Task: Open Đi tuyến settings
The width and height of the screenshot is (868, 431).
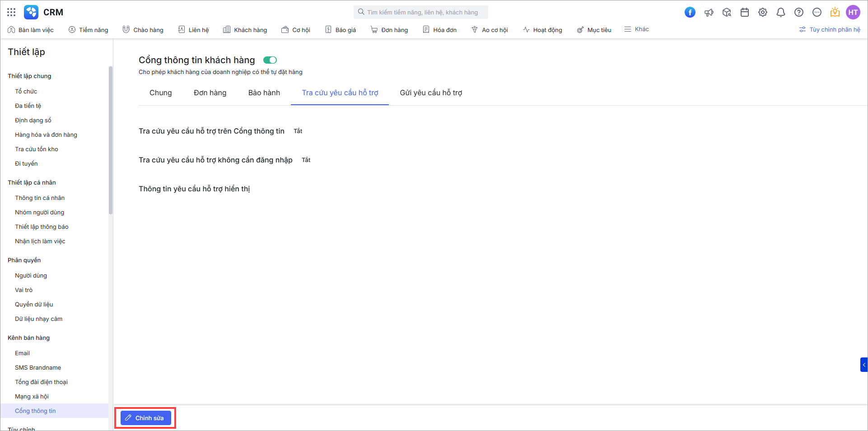Action: (26, 163)
